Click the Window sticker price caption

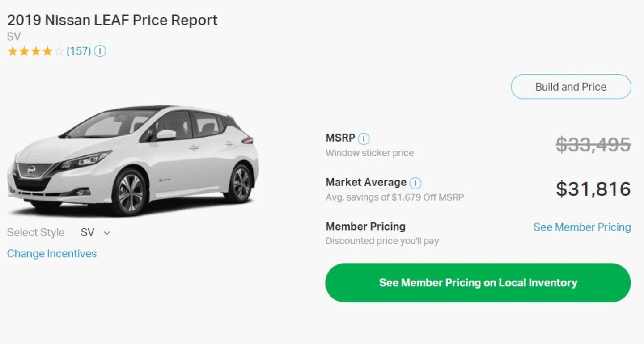pyautogui.click(x=369, y=153)
